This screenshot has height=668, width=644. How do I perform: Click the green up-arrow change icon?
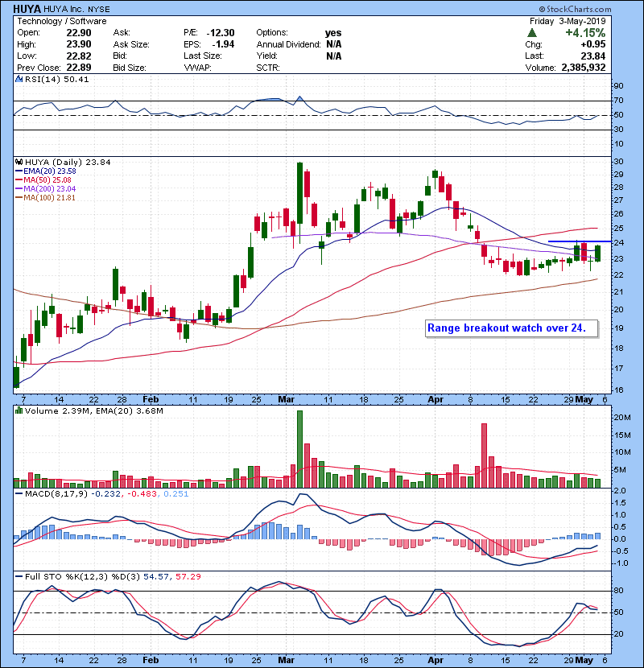(x=531, y=33)
